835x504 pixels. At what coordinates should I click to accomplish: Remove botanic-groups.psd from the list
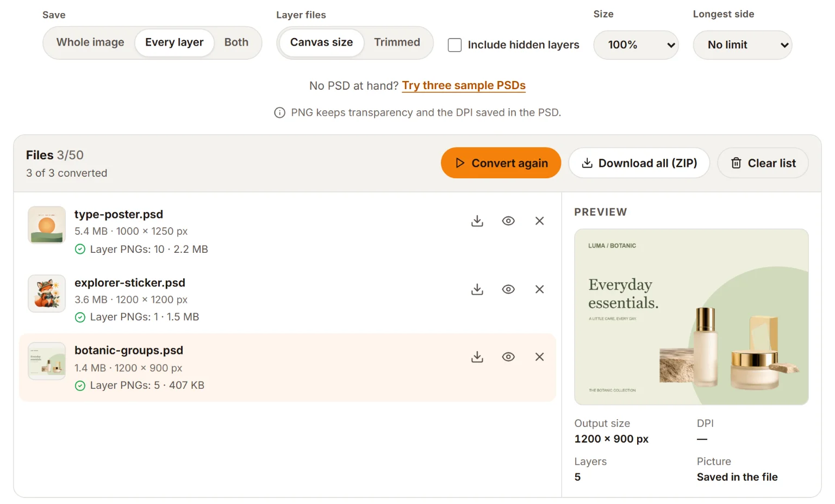539,357
